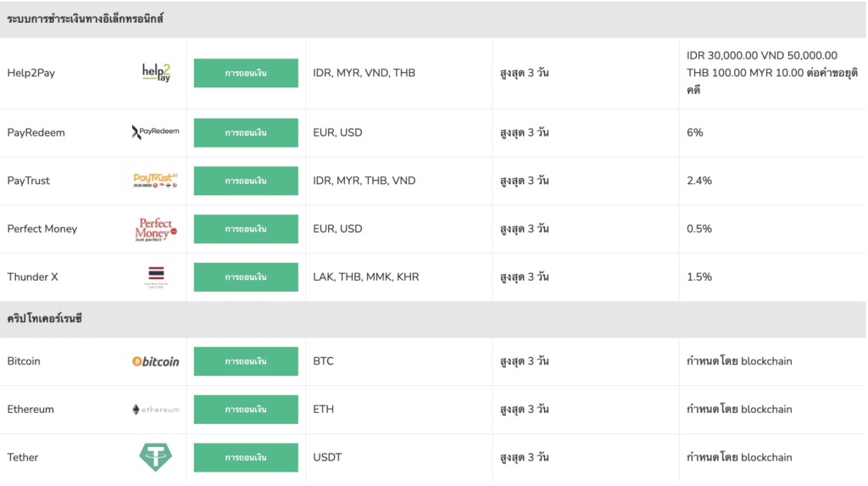Click the Perfect Money method name text
This screenshot has height=486, width=868.
pos(42,229)
